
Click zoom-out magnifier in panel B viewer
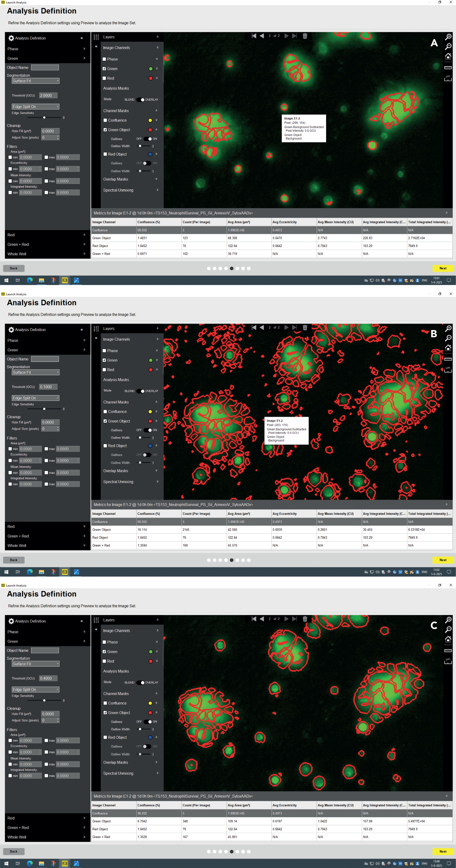[448, 338]
